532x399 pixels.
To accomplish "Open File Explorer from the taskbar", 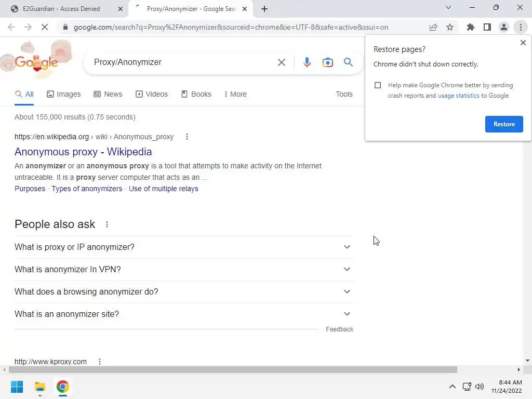I will pyautogui.click(x=39, y=387).
